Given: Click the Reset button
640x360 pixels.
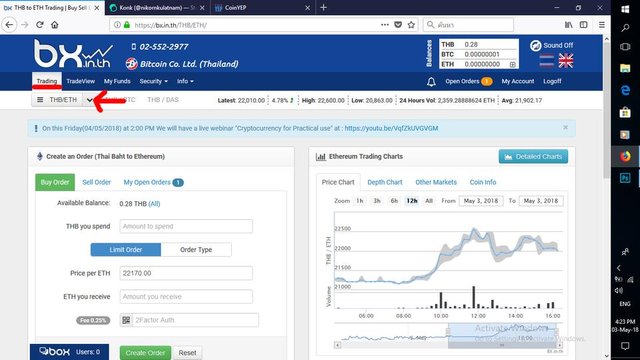Looking at the screenshot, I should 187,353.
